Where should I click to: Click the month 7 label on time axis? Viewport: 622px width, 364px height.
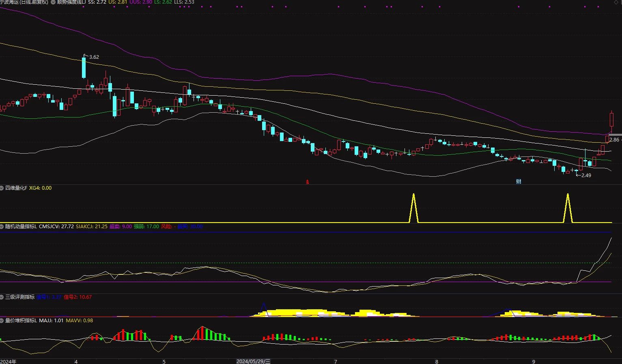click(336, 361)
